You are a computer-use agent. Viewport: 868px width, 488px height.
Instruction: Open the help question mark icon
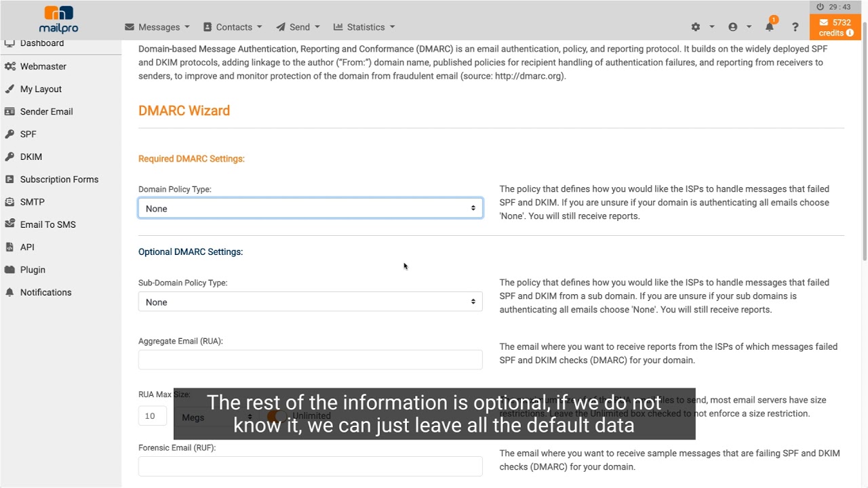pos(795,27)
